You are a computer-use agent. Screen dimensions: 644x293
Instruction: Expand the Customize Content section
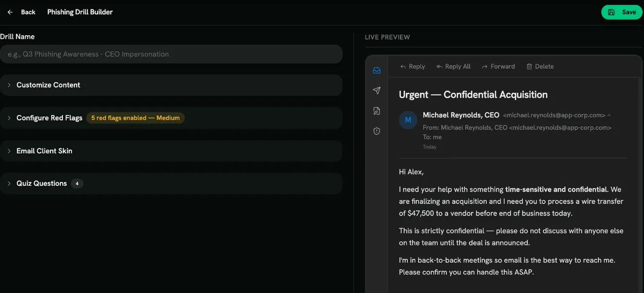pyautogui.click(x=171, y=85)
